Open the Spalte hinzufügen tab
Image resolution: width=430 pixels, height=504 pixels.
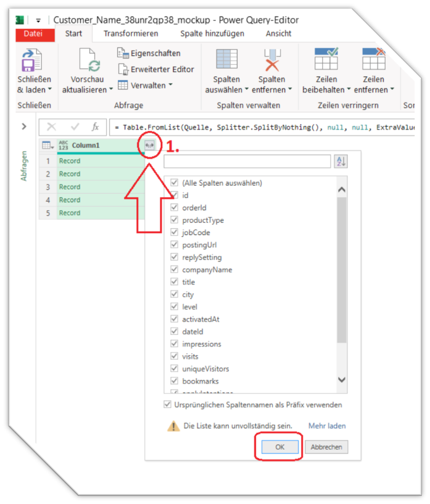click(x=212, y=33)
